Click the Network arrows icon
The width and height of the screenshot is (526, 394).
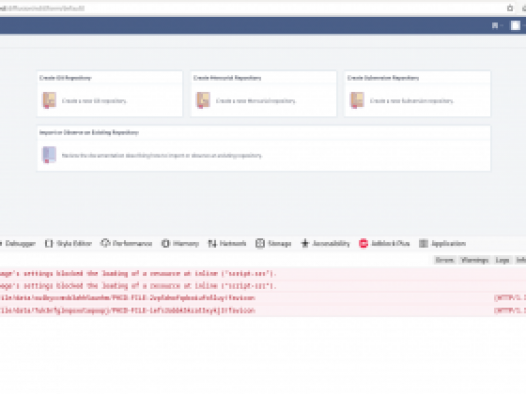coord(212,243)
